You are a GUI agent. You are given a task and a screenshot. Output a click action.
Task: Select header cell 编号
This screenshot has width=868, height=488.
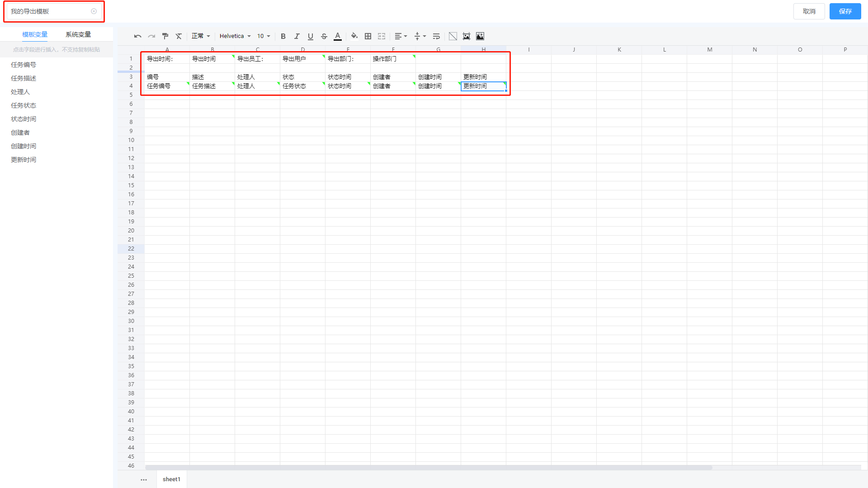click(x=167, y=77)
